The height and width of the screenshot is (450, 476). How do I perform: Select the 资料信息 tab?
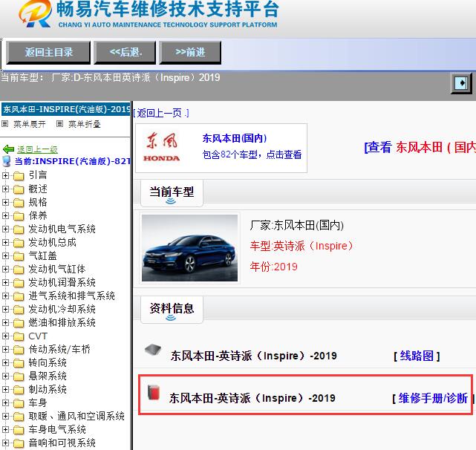click(x=172, y=310)
